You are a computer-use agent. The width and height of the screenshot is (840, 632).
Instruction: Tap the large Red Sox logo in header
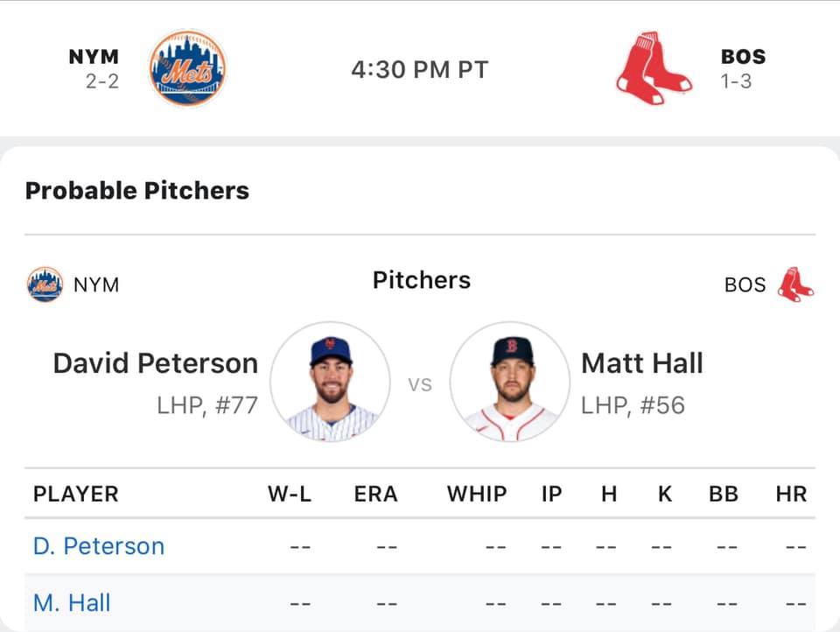(653, 67)
